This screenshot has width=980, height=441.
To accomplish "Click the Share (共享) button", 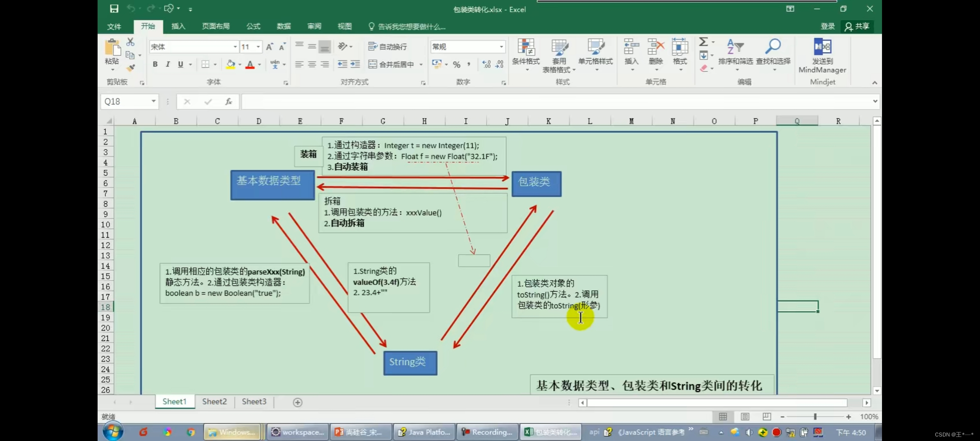I will click(x=857, y=27).
